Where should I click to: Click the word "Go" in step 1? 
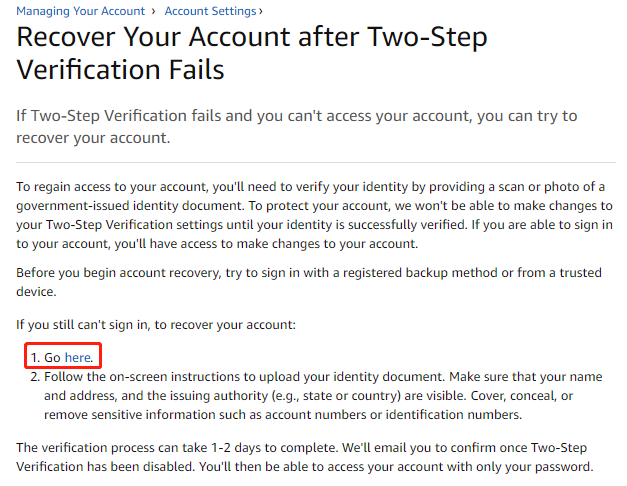coord(52,357)
